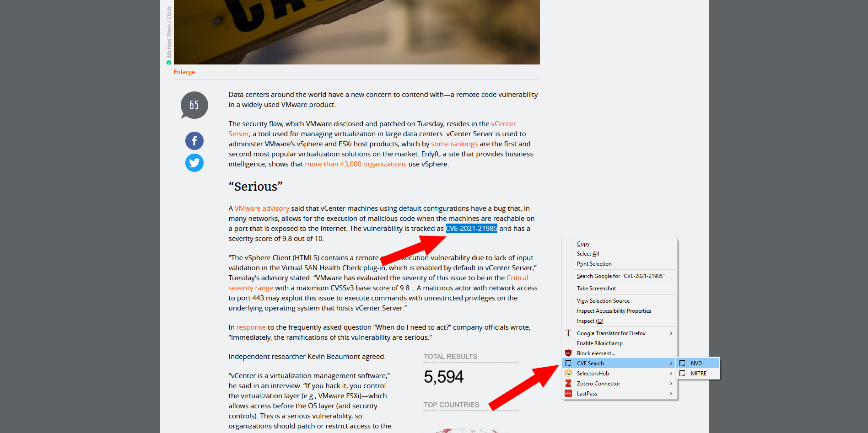Expand SelectorsHub submenu arrow
This screenshot has width=868, height=433.
(x=671, y=374)
